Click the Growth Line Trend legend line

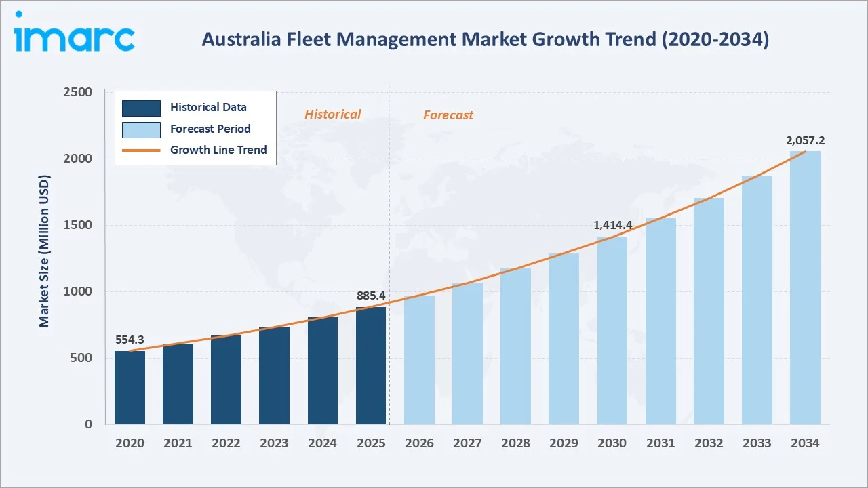[x=141, y=150]
